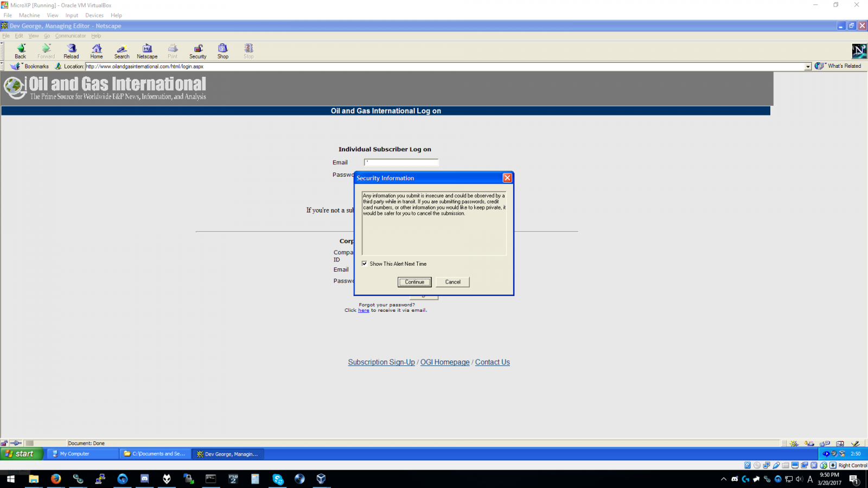Click the online/offline connection status icon
The width and height of the screenshot is (868, 488).
tap(16, 443)
